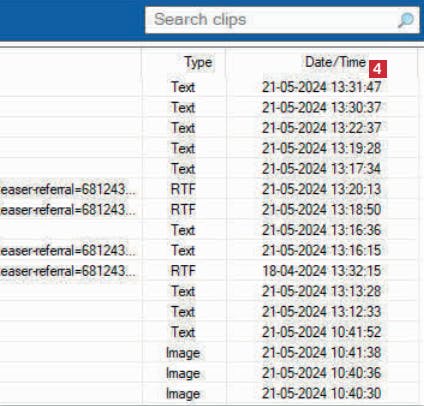The width and height of the screenshot is (424, 406).
Task: Select the Text clip dated 13:19:28
Action: coord(209,148)
